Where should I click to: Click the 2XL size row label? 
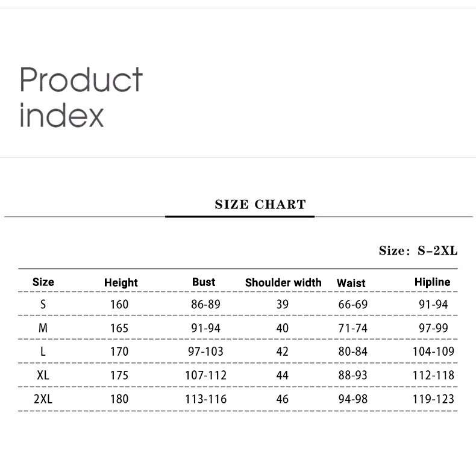pyautogui.click(x=43, y=399)
